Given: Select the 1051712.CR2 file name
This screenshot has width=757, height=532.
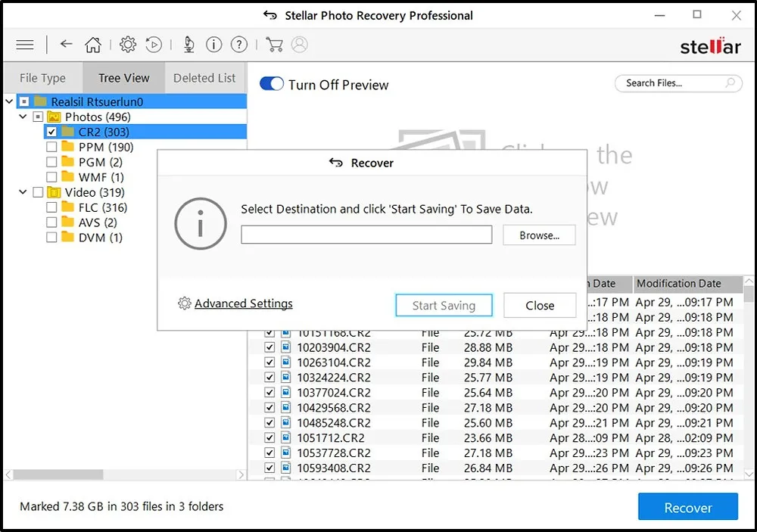Looking at the screenshot, I should point(331,438).
